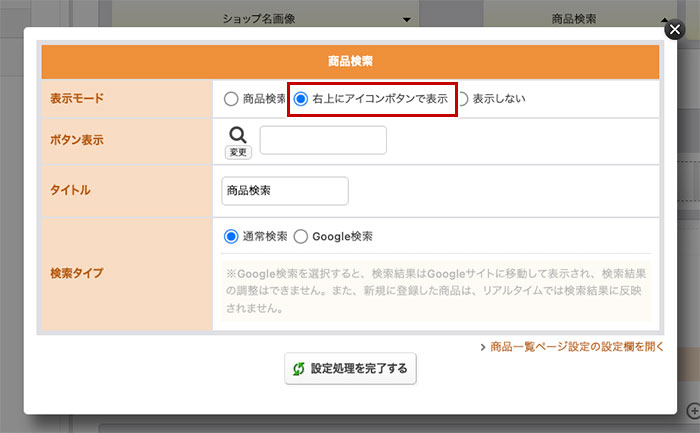Image resolution: width=700 pixels, height=433 pixels.
Task: Click 設定処理を完了する button
Action: coord(350,368)
